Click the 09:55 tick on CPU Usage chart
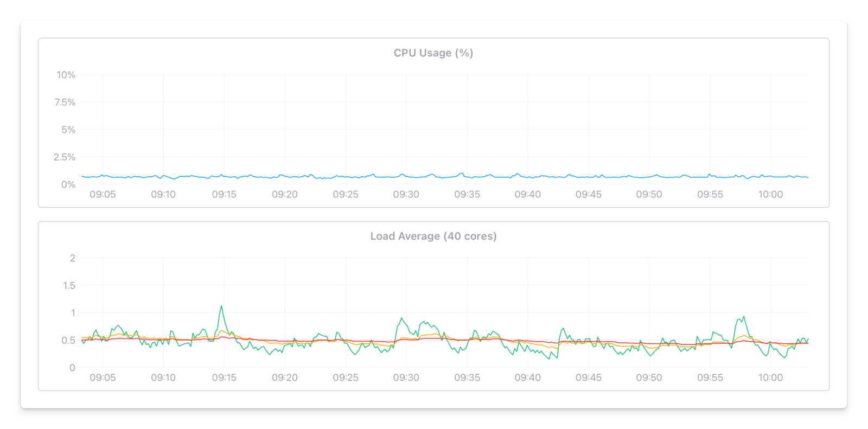Screen dimensions: 868x429 click(x=710, y=194)
